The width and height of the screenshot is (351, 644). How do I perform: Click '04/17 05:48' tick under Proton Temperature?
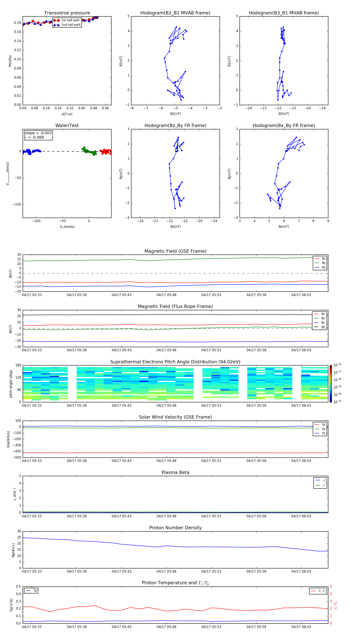click(x=166, y=627)
